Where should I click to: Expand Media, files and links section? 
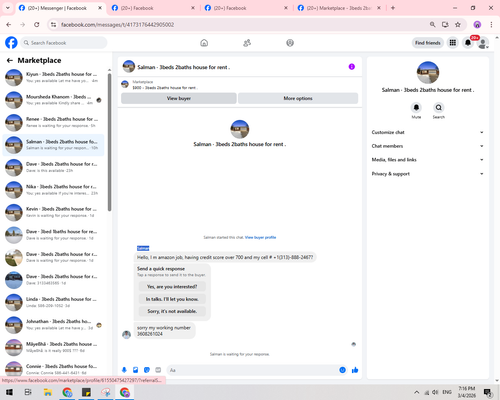tap(428, 160)
